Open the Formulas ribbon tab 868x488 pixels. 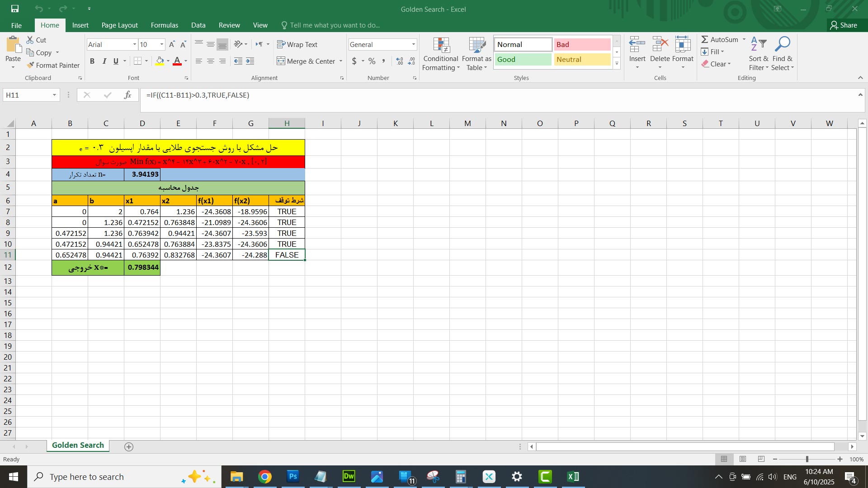(164, 25)
